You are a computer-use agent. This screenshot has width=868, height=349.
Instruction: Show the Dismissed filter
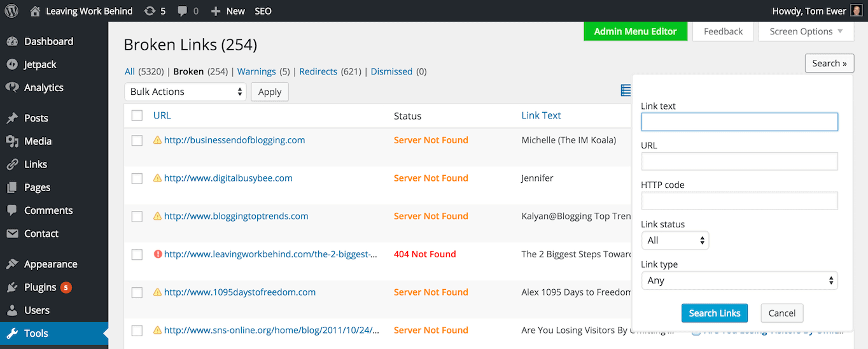[x=391, y=71]
